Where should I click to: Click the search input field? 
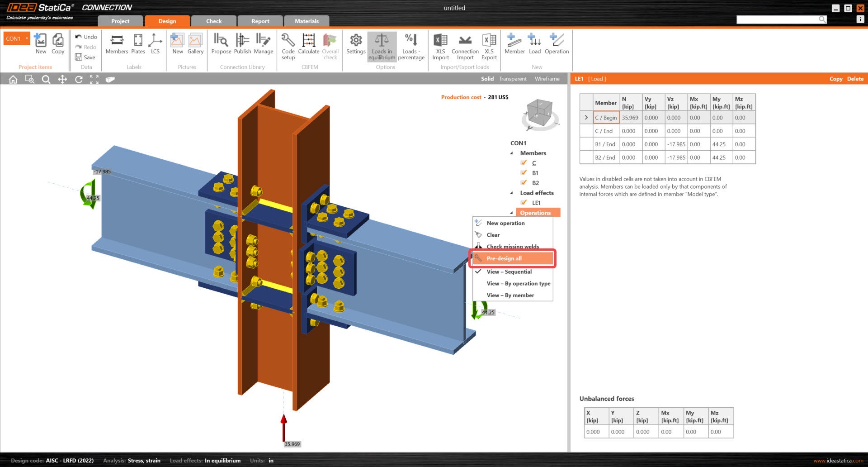[x=777, y=19]
